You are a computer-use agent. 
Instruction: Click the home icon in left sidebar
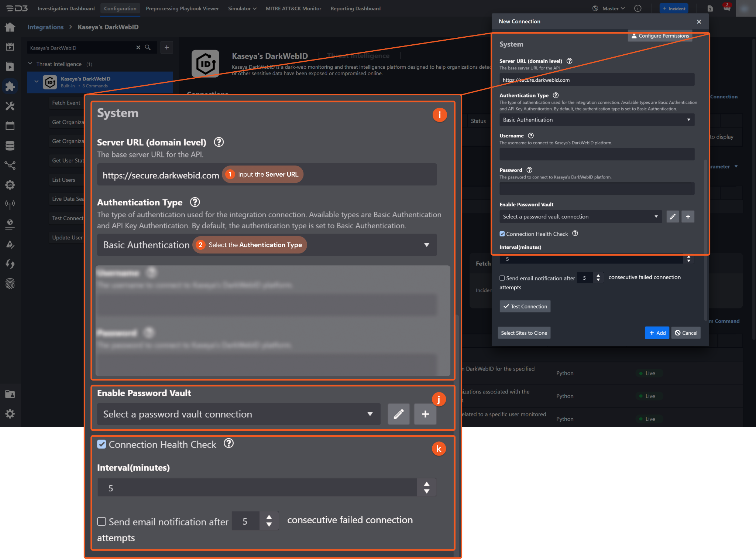10,27
